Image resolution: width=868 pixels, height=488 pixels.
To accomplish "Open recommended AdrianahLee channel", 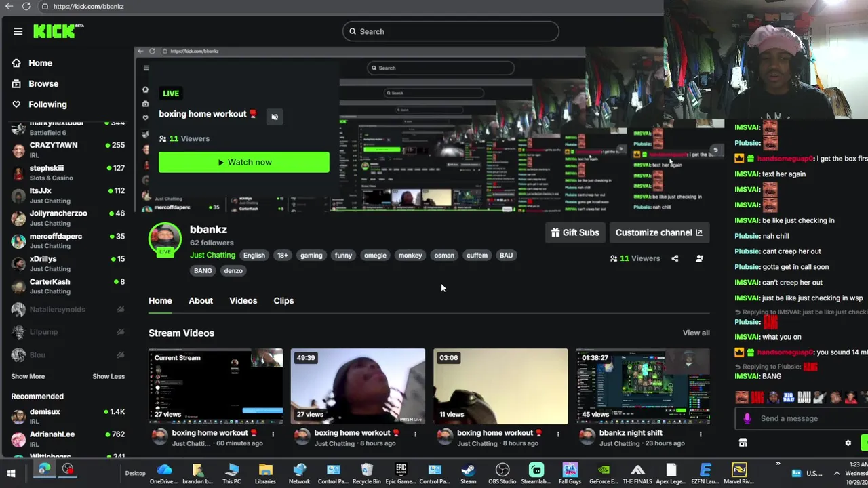I will pos(68,439).
